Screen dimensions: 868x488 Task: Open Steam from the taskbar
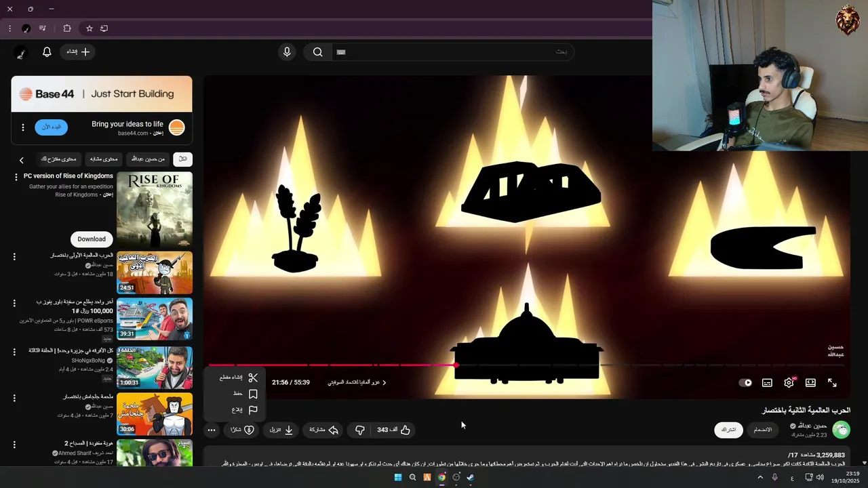click(471, 477)
